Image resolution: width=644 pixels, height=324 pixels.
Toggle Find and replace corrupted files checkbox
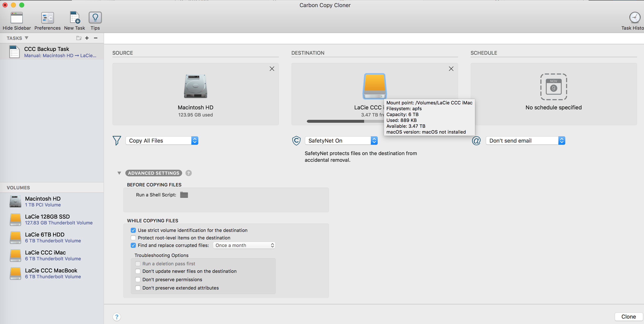(133, 245)
